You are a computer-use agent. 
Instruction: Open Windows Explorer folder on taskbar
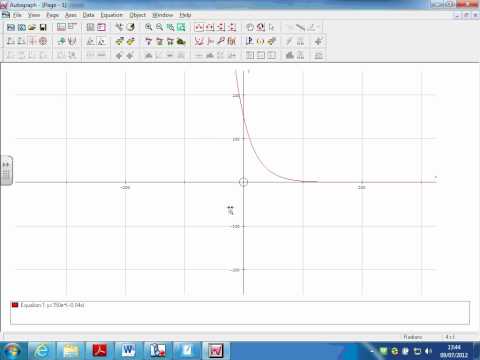(x=71, y=351)
